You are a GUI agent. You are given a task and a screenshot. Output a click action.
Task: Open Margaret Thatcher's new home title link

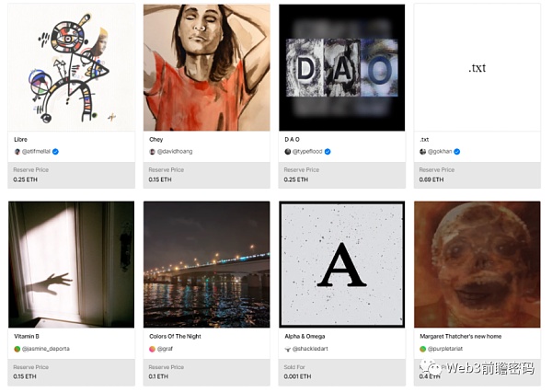(461, 337)
